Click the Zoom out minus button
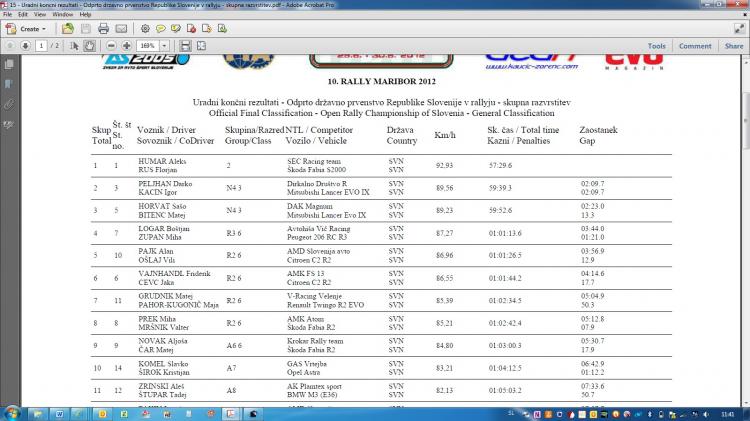The image size is (750, 421). click(111, 46)
